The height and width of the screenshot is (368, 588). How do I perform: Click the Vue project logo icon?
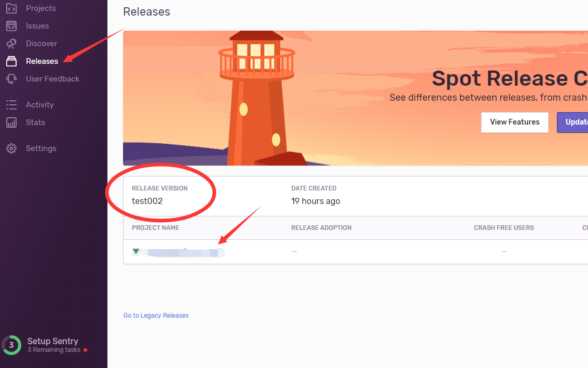click(136, 252)
